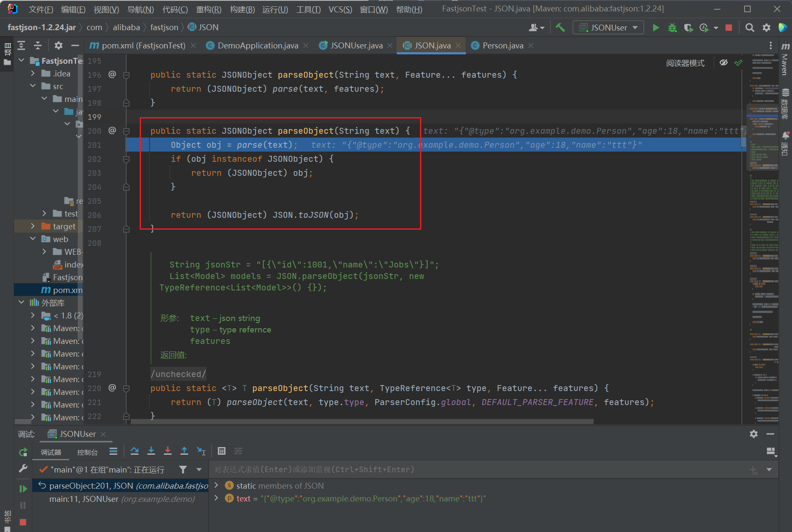Screen dimensions: 792x532
Task: Open the 运行(U) Run menu
Action: [x=275, y=9]
